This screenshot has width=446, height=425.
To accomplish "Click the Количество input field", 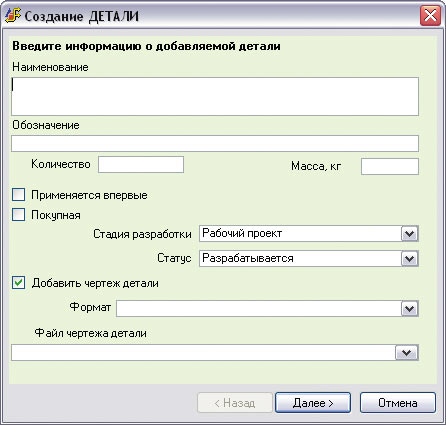I will click(141, 165).
